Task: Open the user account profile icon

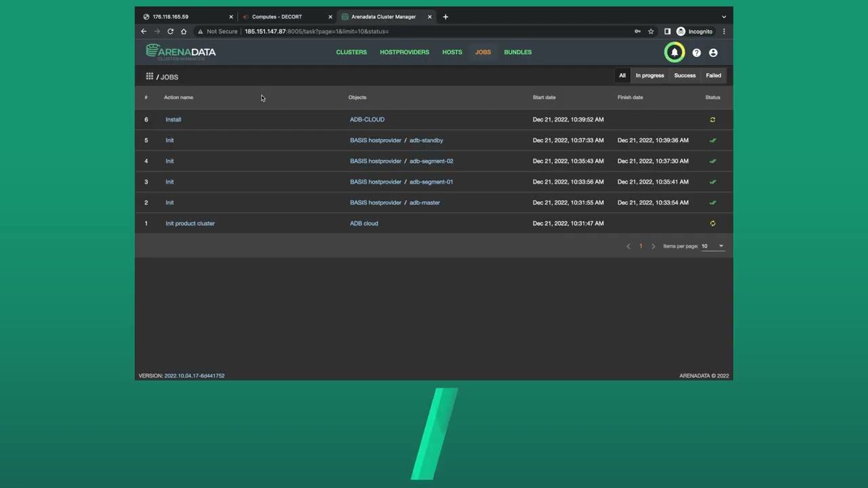Action: [x=713, y=52]
